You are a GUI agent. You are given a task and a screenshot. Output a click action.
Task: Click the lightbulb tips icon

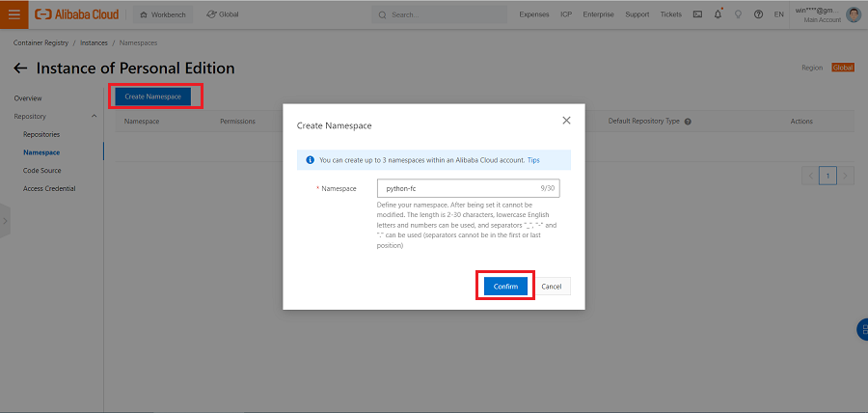(x=738, y=14)
